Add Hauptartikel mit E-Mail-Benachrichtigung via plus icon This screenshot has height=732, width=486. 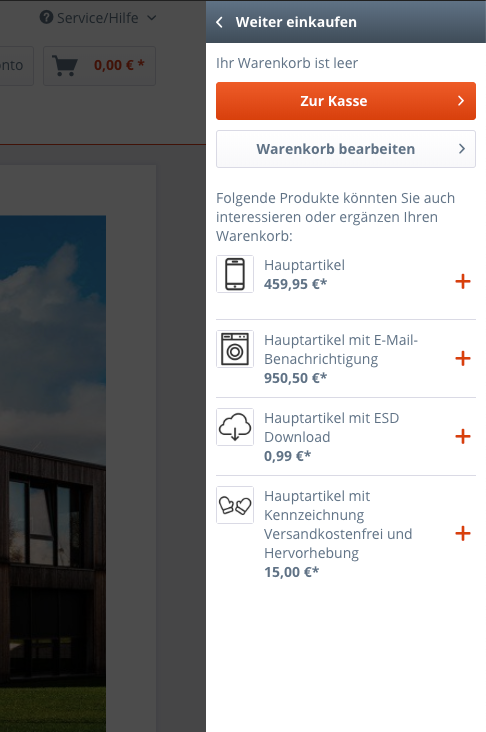463,359
